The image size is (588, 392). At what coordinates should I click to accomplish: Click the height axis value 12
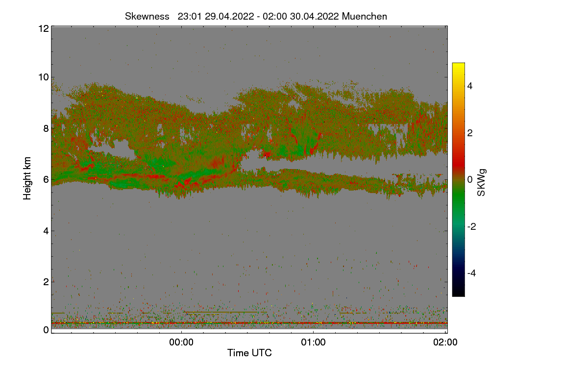click(43, 29)
